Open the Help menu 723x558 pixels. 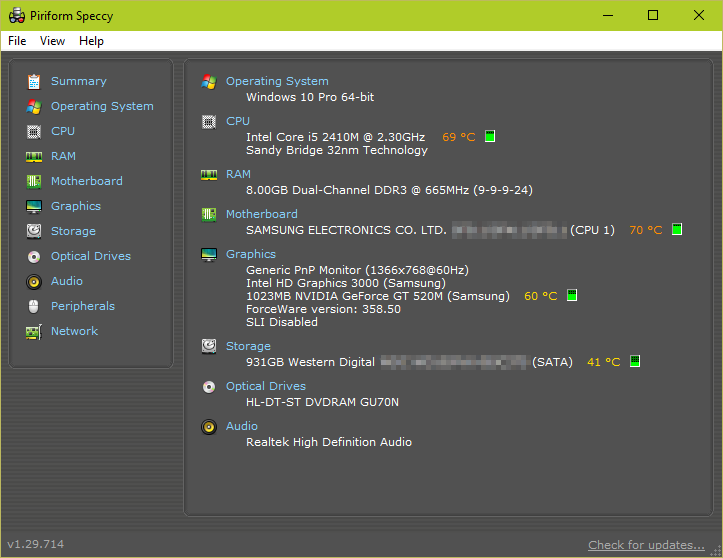click(91, 41)
